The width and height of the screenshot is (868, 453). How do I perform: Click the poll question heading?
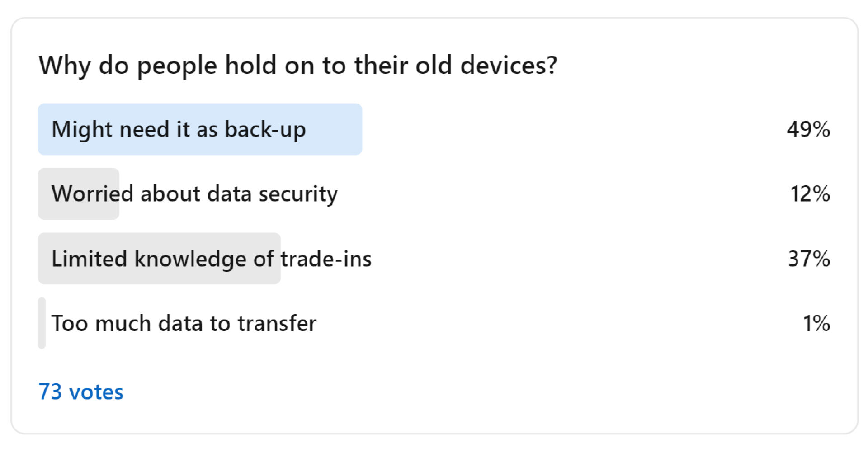pos(297,65)
